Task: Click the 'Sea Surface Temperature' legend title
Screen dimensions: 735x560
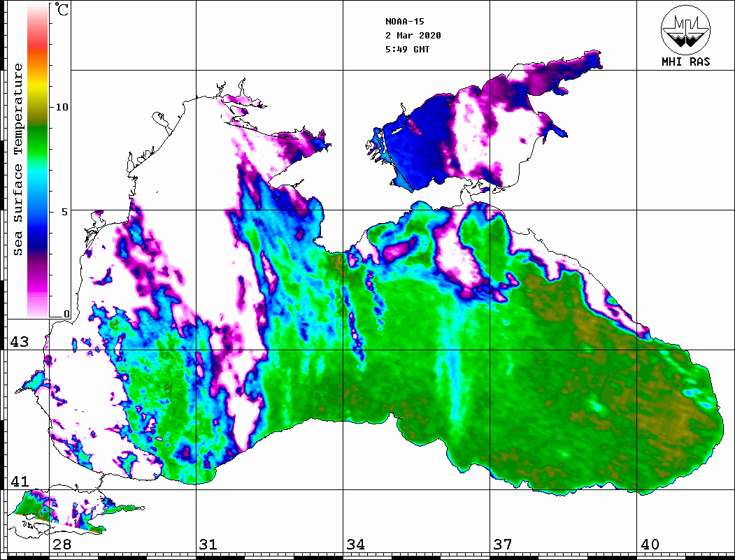Action: point(17,159)
